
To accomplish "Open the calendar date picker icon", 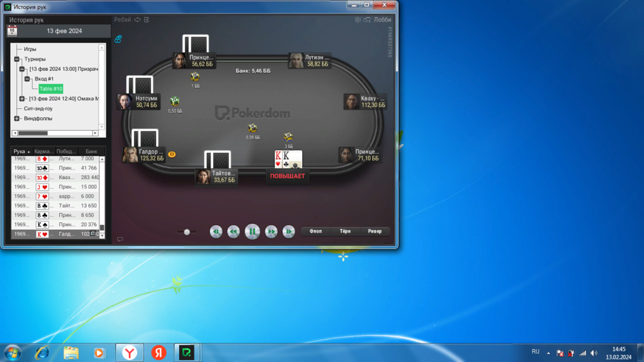I will 12,30.
